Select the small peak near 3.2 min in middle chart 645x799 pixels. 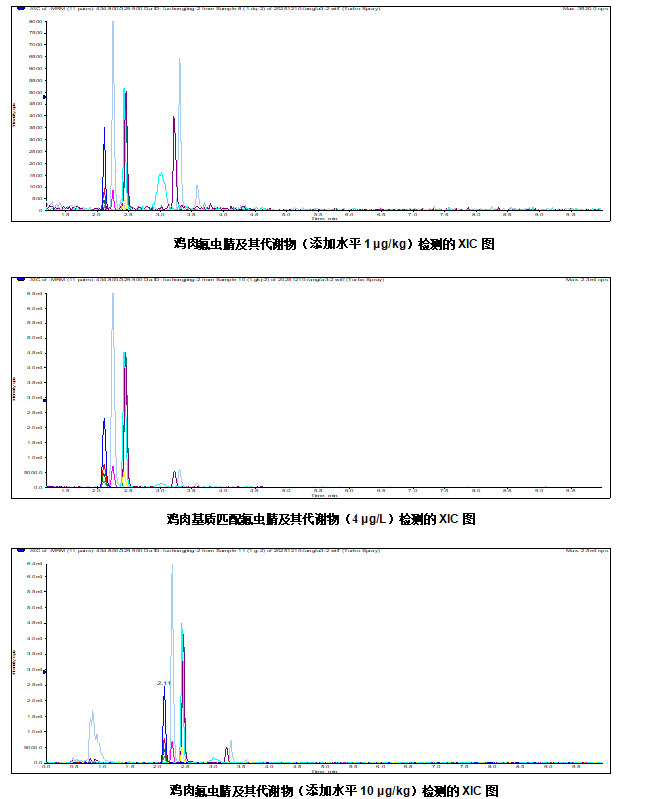175,476
